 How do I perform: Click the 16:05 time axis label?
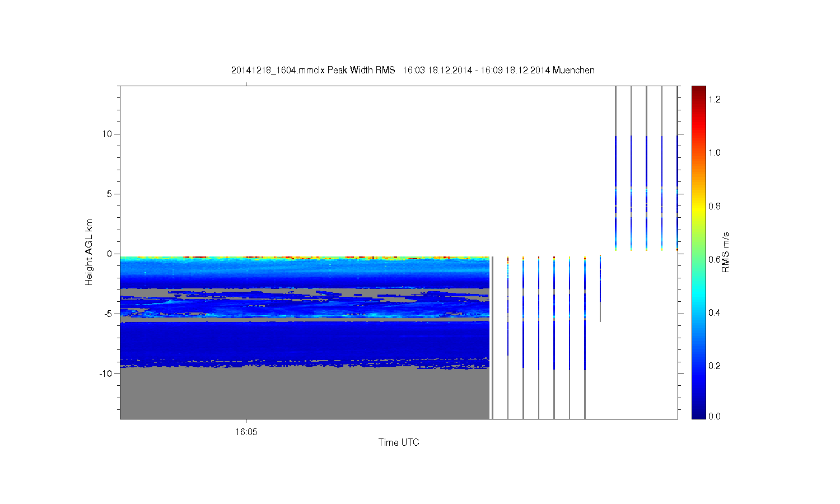246,432
